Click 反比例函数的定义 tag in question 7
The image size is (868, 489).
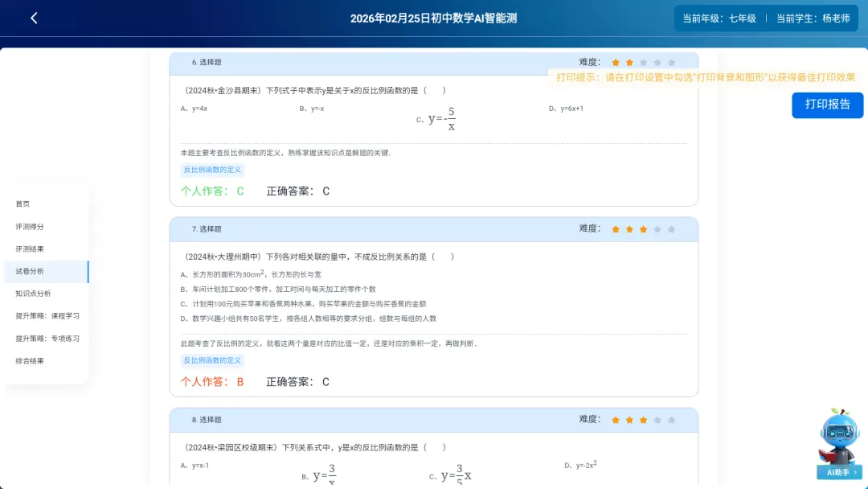pos(212,360)
